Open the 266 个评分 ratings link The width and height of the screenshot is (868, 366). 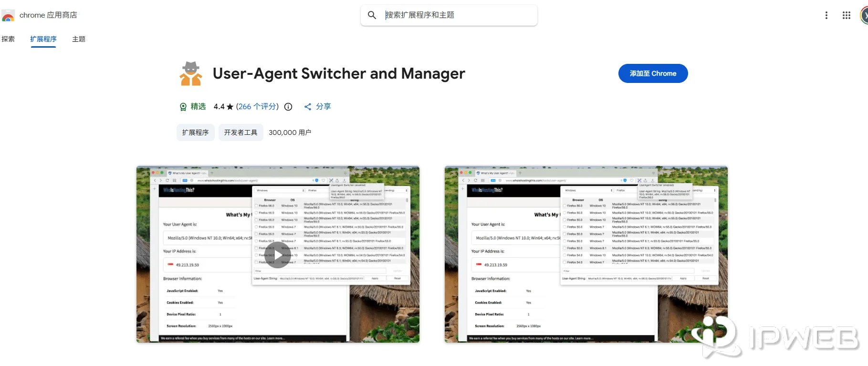(x=257, y=107)
